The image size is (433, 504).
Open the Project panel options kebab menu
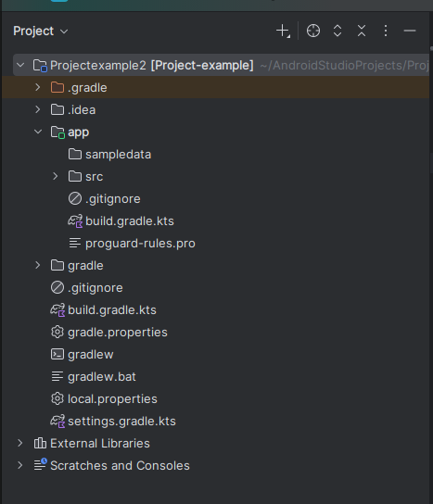tap(386, 31)
